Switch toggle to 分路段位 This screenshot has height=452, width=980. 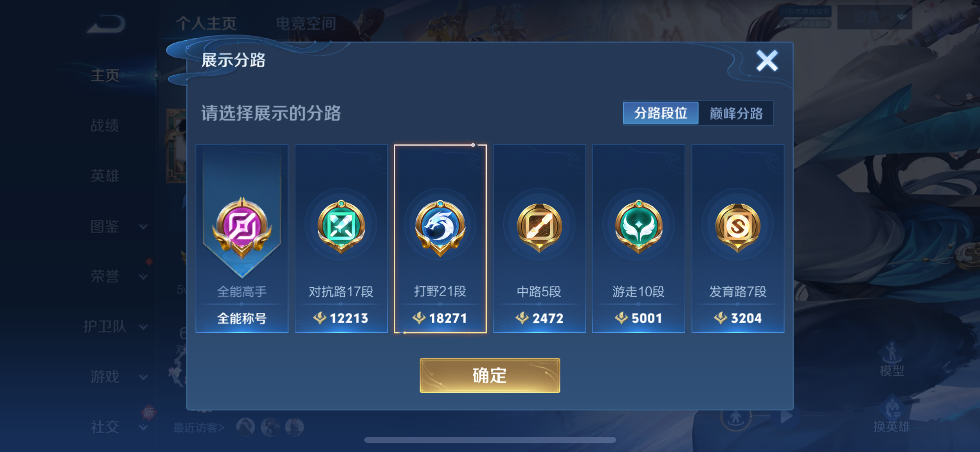pos(660,113)
